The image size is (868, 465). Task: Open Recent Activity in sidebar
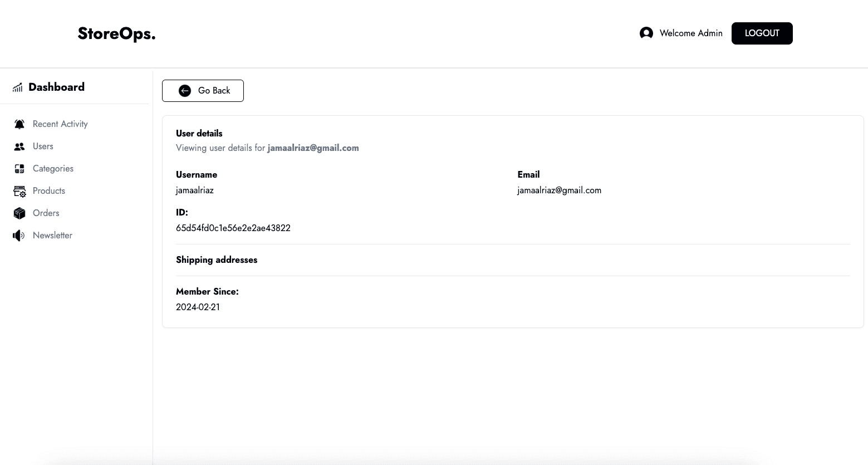pos(60,124)
